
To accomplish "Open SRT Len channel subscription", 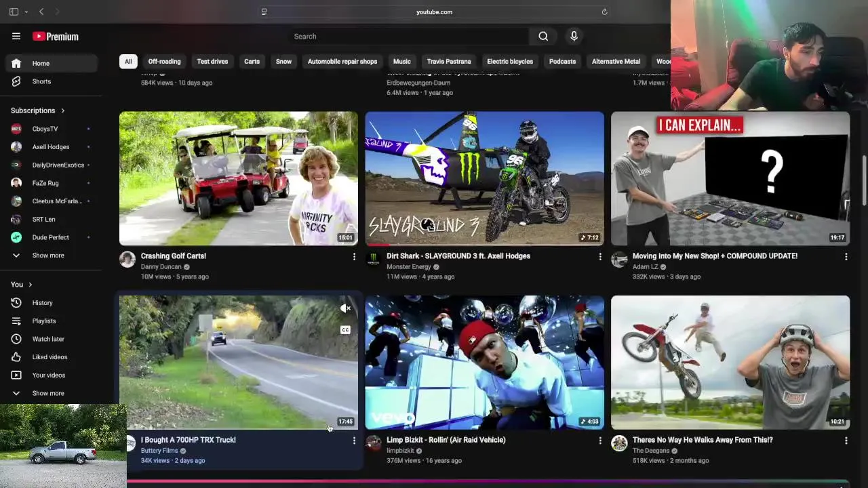I will click(x=52, y=219).
